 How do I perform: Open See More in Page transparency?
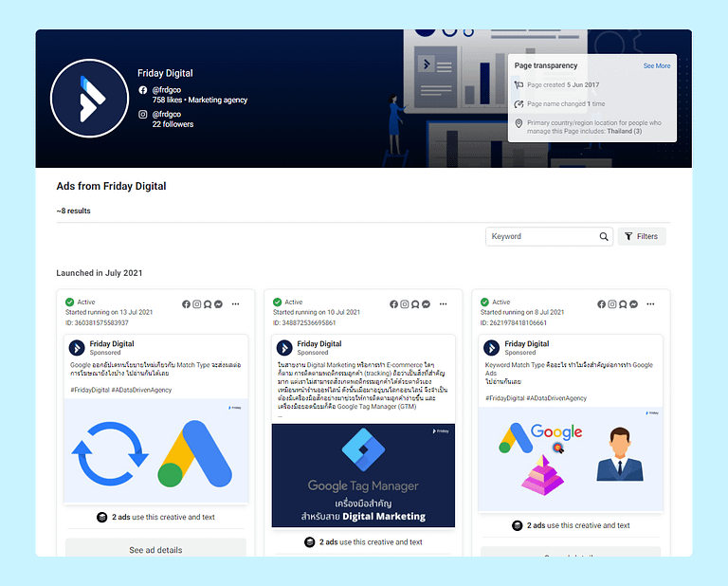657,66
